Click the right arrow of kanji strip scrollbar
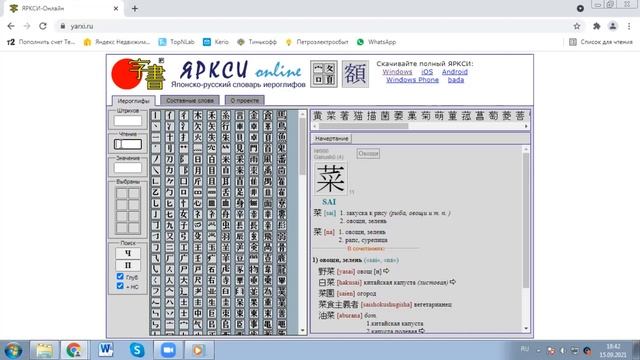The width and height of the screenshot is (640, 360). 526,127
